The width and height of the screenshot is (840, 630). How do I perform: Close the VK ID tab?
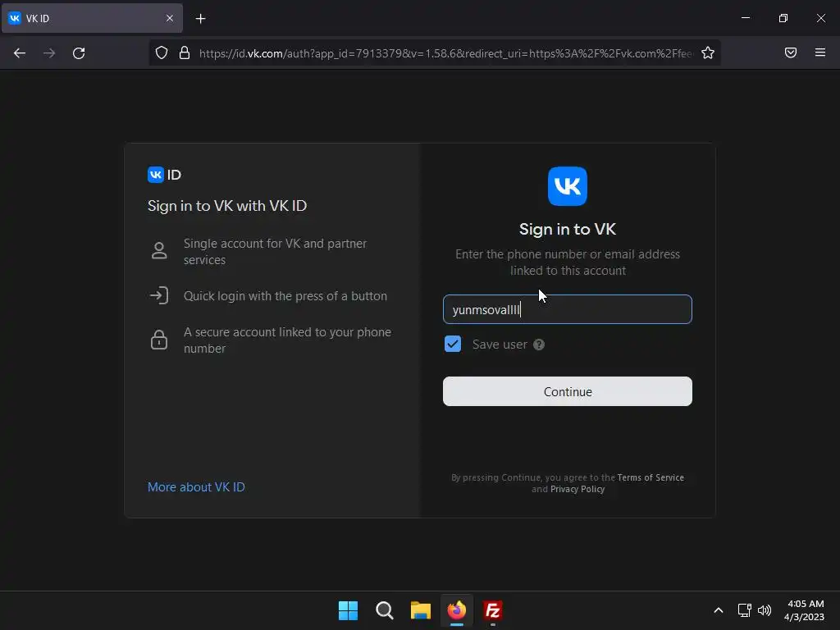[170, 18]
